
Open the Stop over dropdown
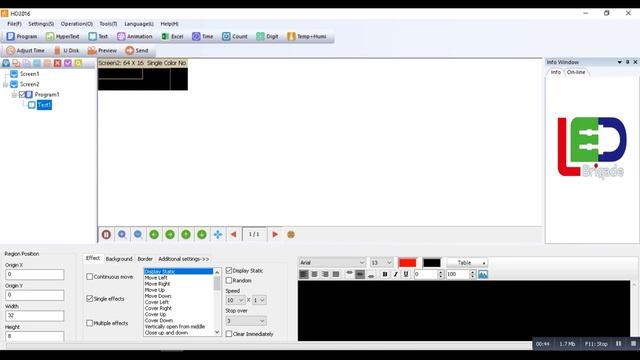pos(246,321)
